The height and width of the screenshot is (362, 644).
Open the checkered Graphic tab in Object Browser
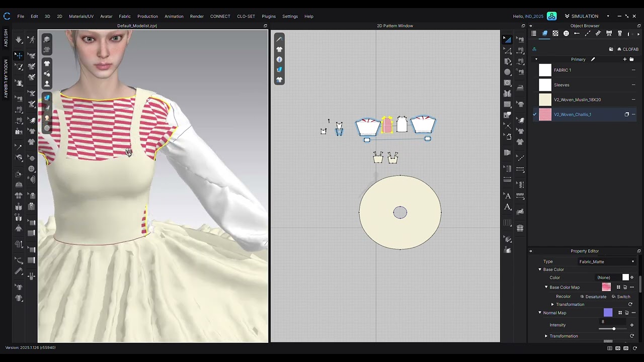[555, 34]
